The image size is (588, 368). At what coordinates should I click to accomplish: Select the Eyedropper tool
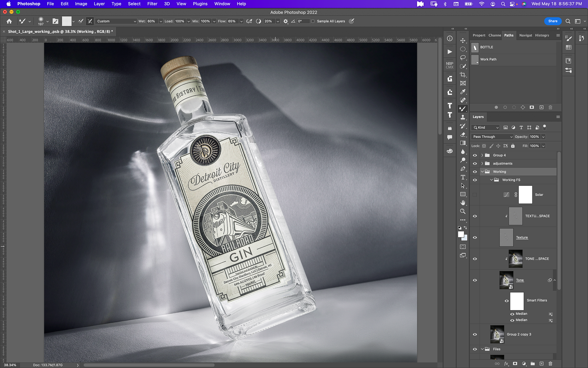(x=463, y=92)
